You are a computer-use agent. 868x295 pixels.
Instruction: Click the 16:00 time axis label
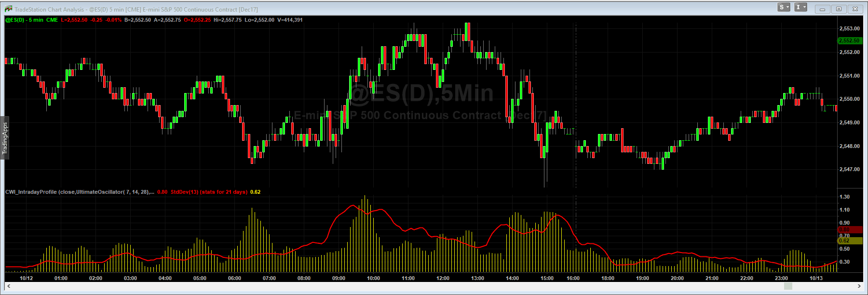[573, 278]
